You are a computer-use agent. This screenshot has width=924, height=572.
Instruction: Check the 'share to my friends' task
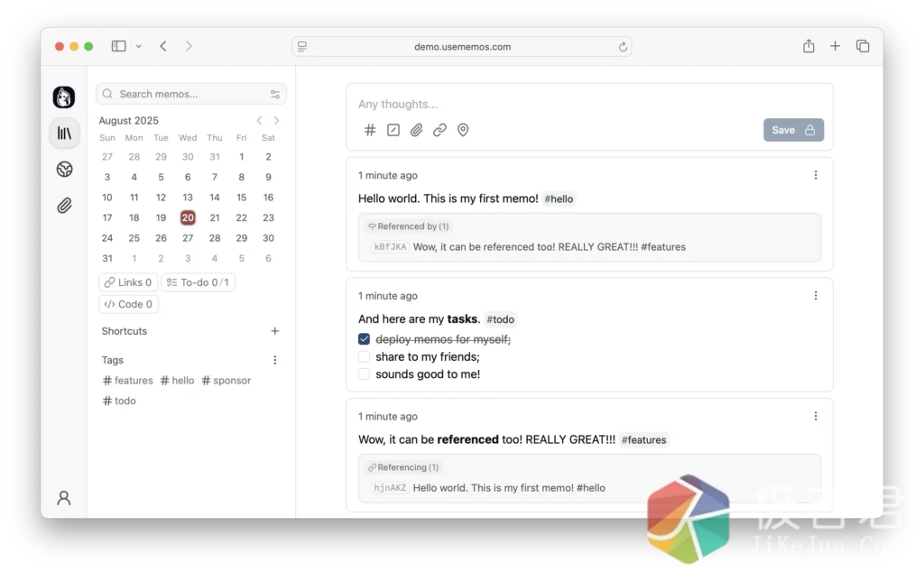(x=364, y=356)
